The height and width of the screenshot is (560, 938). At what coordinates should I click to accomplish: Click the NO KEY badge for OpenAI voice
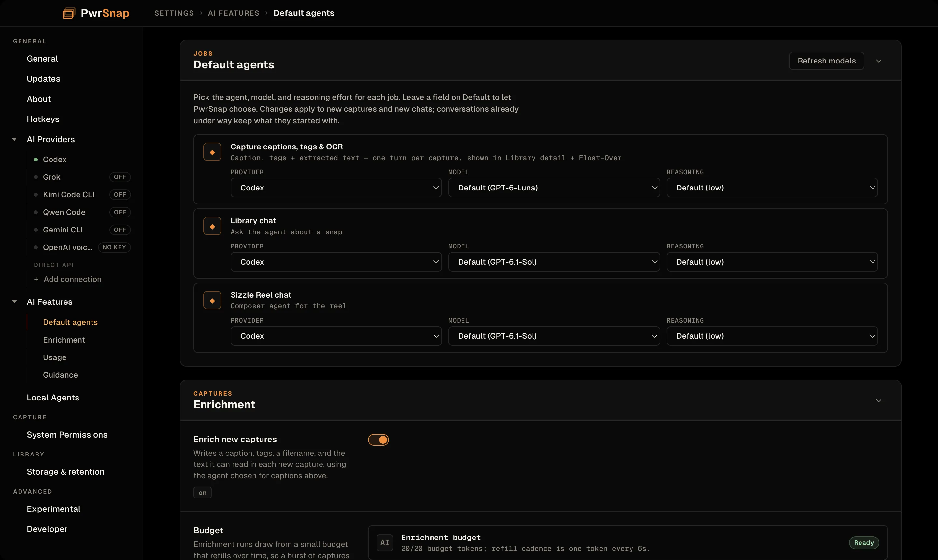[x=114, y=247]
